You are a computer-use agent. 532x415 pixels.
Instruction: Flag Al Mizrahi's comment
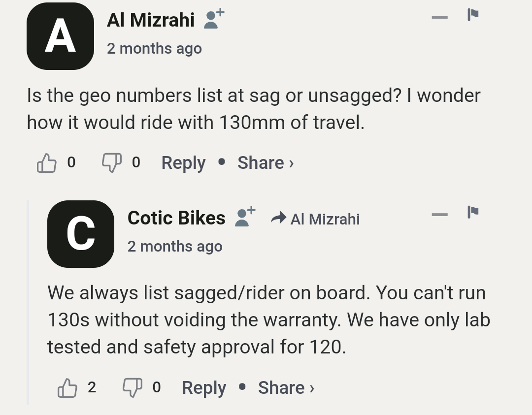[473, 15]
